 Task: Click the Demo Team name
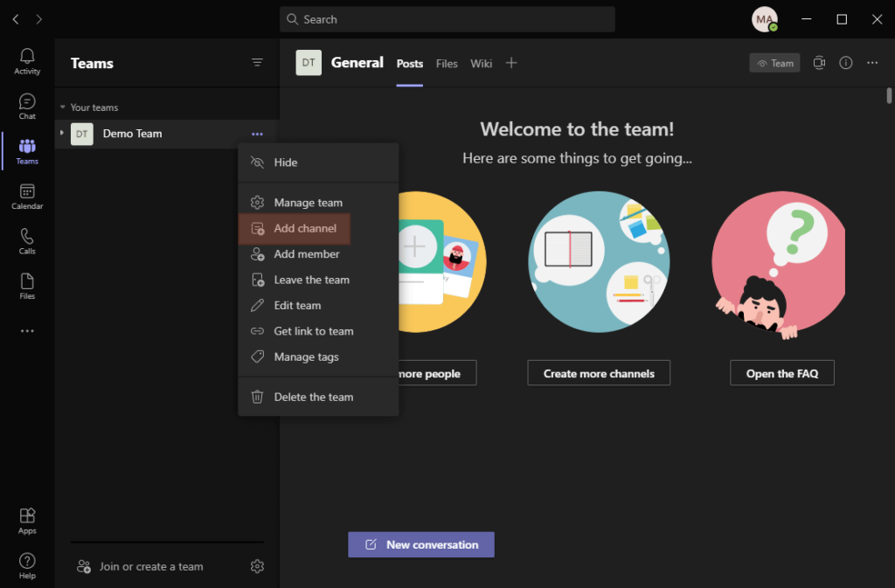pos(133,134)
